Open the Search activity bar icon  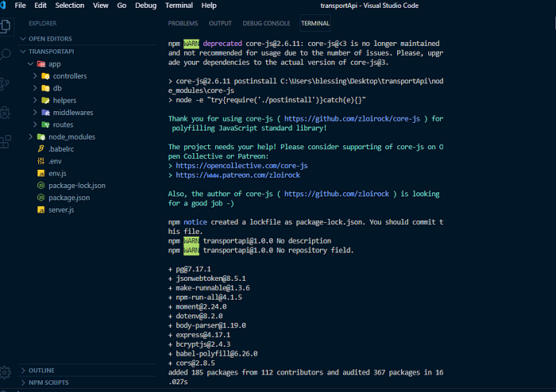5,55
